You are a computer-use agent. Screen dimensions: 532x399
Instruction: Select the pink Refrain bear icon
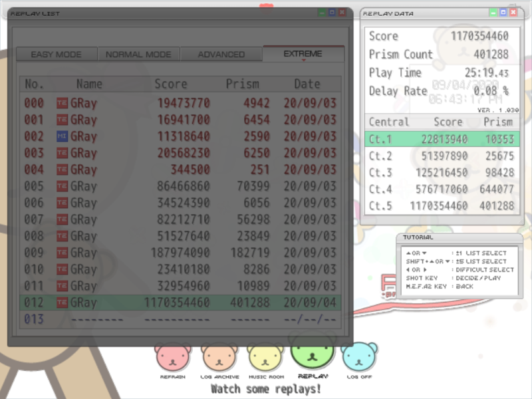[173, 357]
